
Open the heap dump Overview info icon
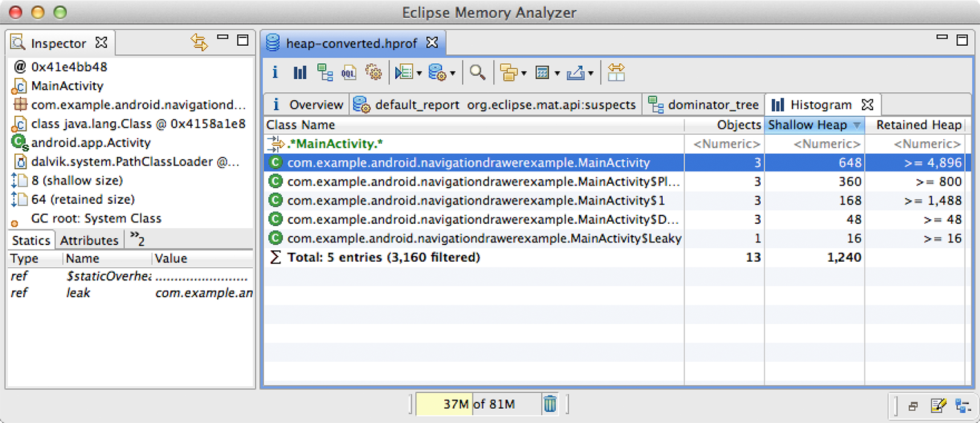pyautogui.click(x=275, y=72)
